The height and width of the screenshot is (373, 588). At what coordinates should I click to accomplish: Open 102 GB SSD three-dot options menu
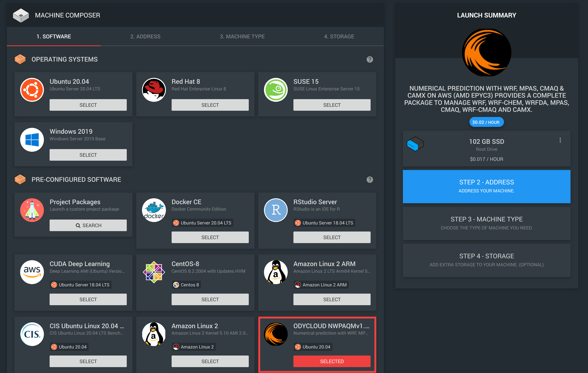click(x=560, y=140)
